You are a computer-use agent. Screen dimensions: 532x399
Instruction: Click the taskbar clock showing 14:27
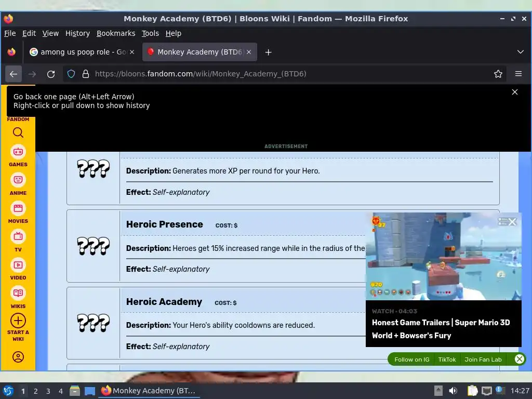pyautogui.click(x=520, y=391)
